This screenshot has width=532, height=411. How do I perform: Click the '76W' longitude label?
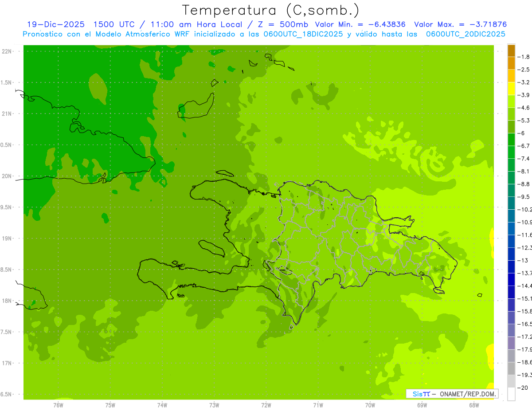[x=58, y=405]
